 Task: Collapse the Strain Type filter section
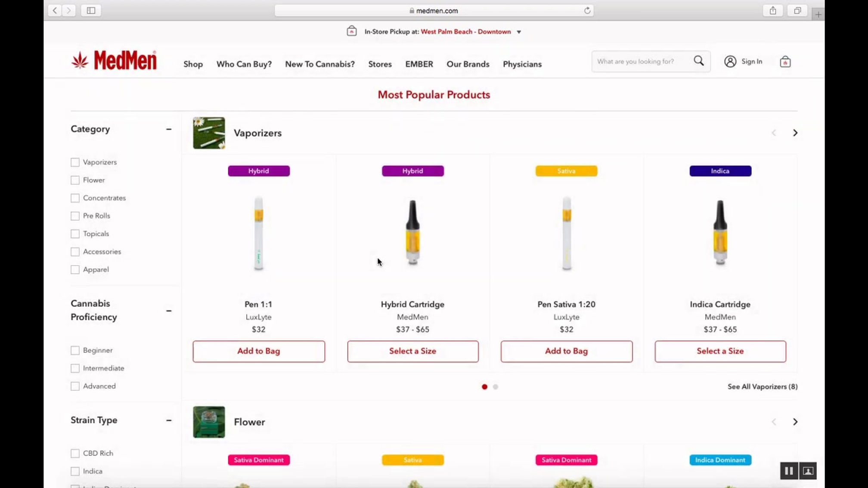[169, 420]
